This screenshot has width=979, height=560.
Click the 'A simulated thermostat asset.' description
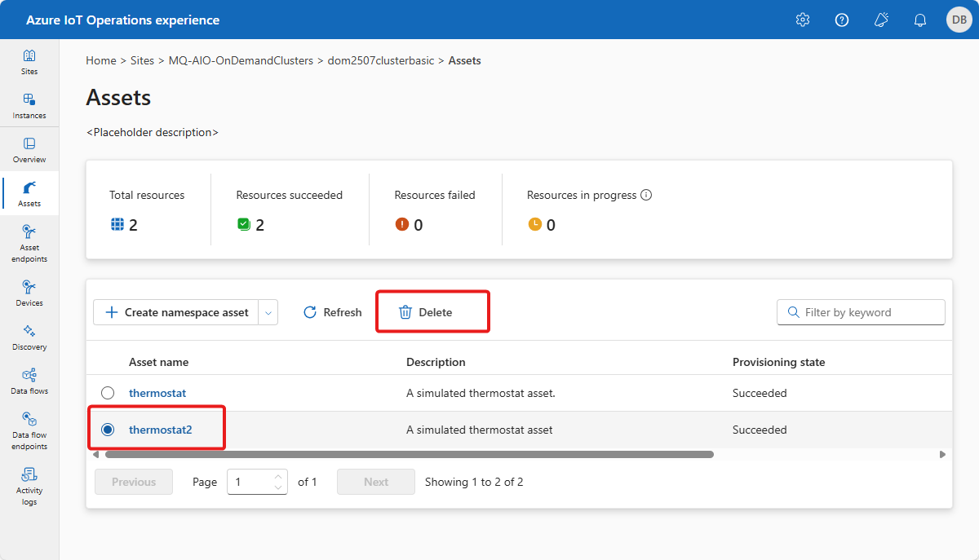pos(481,393)
